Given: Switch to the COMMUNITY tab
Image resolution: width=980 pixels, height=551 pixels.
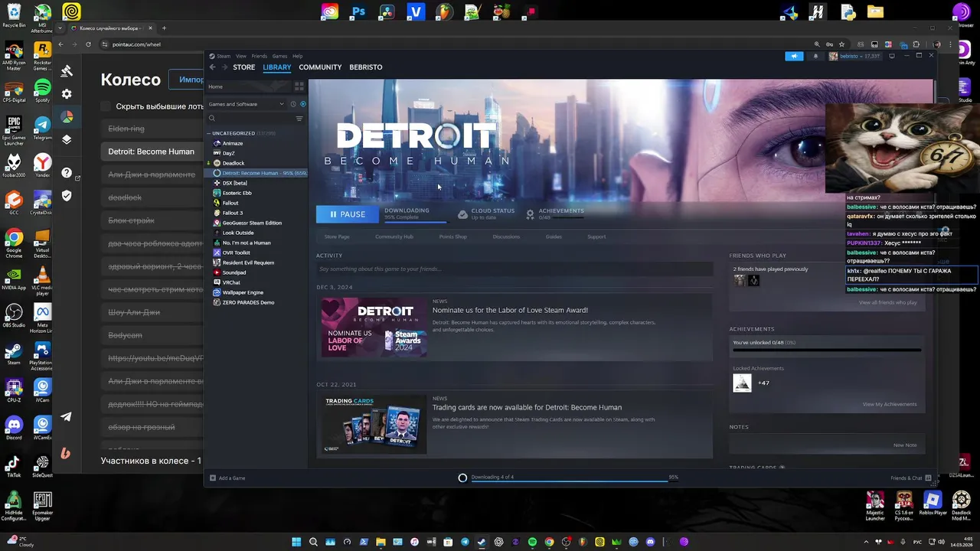Looking at the screenshot, I should click(320, 67).
